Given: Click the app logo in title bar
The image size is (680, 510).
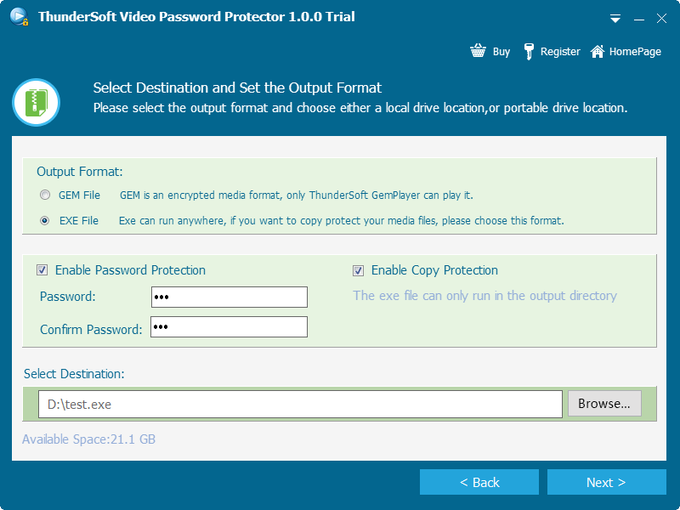Looking at the screenshot, I should tap(19, 16).
